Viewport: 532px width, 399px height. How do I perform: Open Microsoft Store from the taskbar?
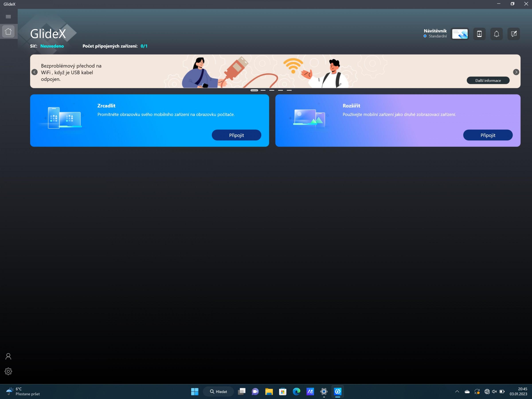283,391
